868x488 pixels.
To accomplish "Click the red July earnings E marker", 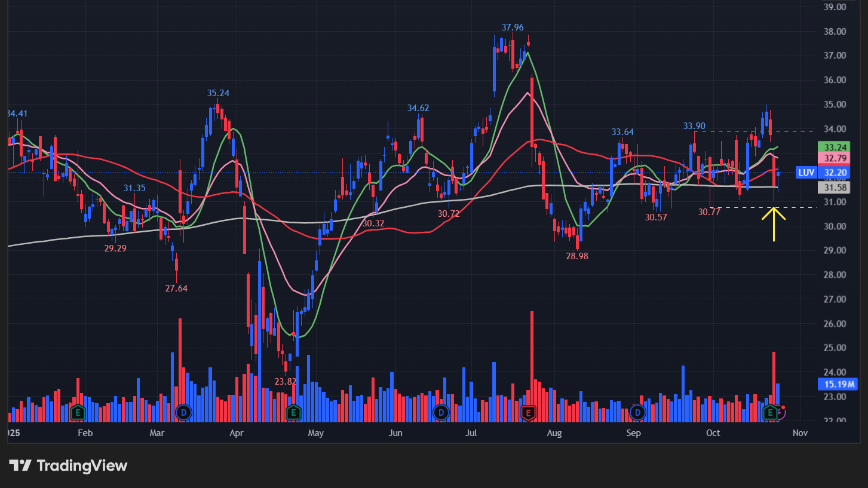I will [x=528, y=412].
